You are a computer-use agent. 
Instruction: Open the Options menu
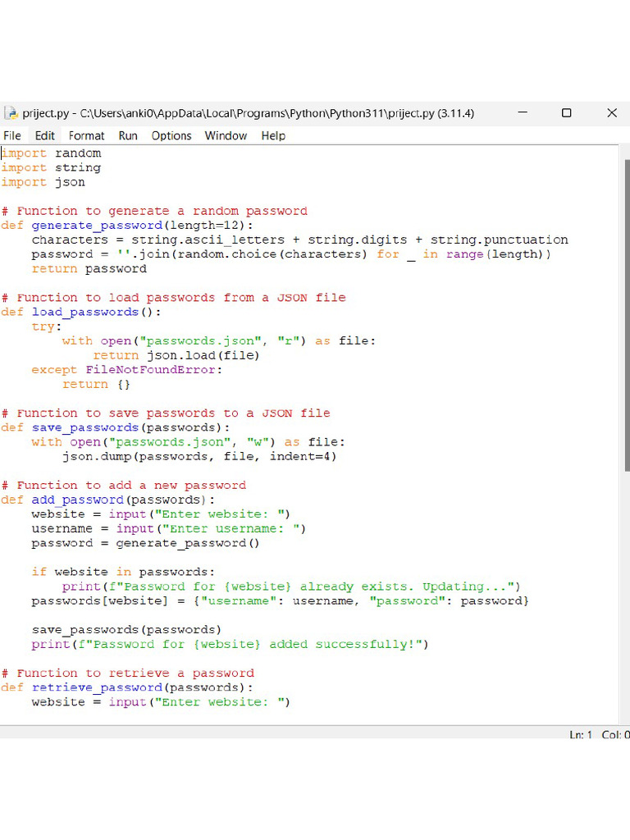click(171, 135)
